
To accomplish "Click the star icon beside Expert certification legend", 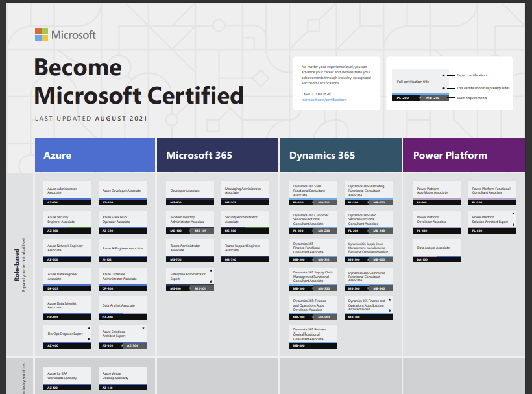I will coord(444,75).
